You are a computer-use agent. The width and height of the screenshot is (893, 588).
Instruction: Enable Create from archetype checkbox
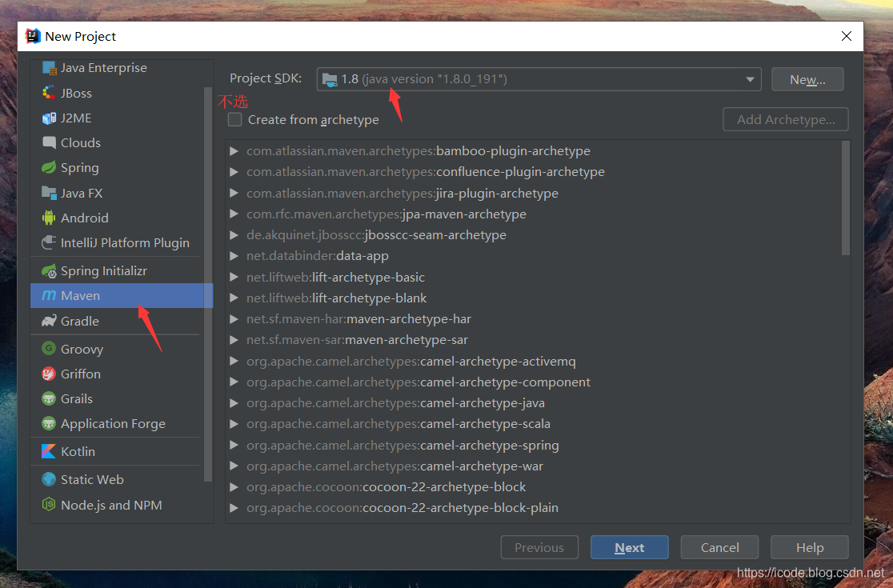(x=234, y=119)
